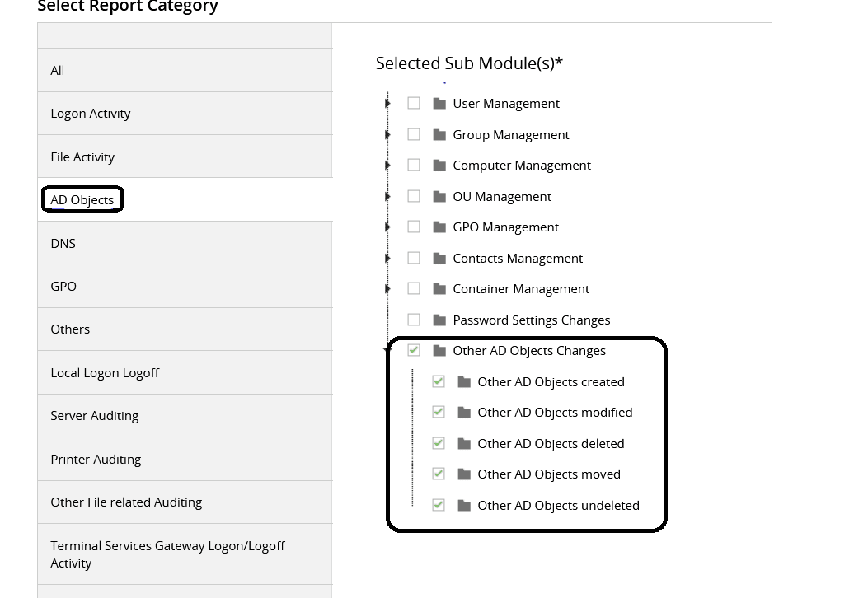Click the Group Management folder icon
Image resolution: width=868 pixels, height=598 pixels.
[439, 134]
